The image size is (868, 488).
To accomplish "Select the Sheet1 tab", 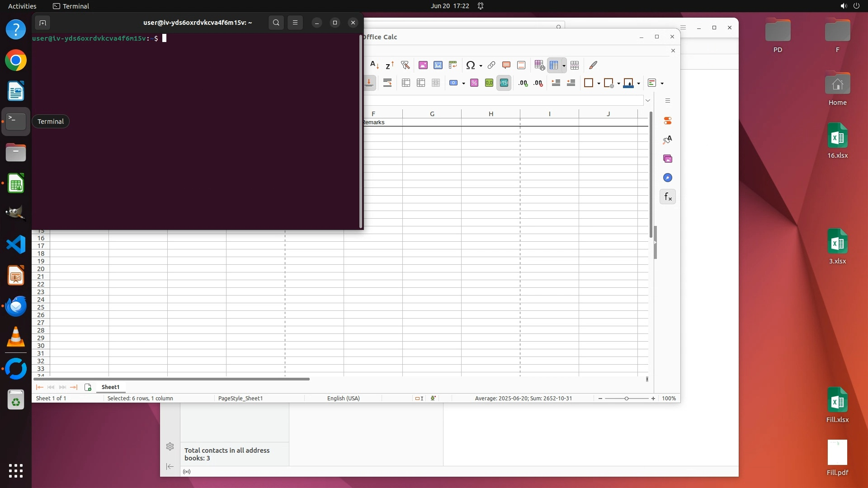I will (110, 387).
